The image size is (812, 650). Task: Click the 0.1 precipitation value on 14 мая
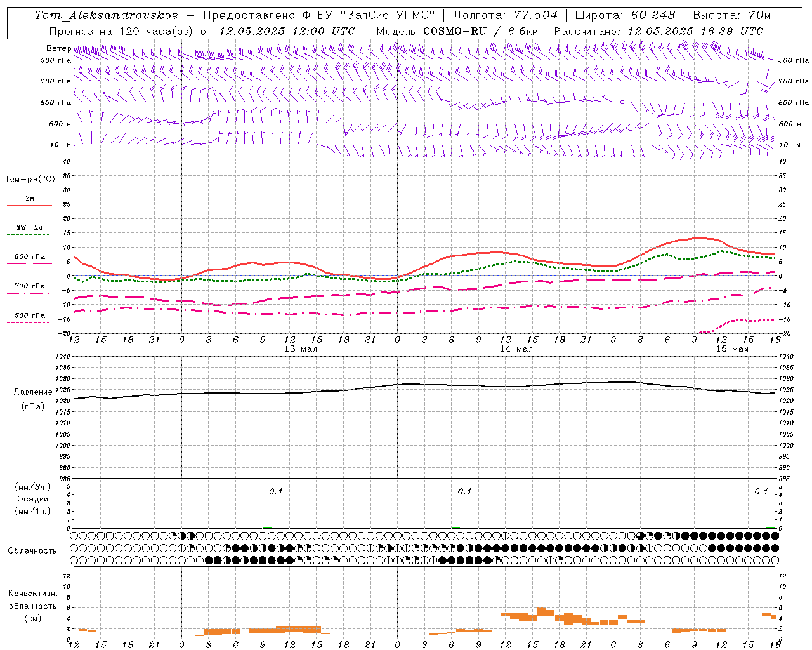click(x=465, y=492)
